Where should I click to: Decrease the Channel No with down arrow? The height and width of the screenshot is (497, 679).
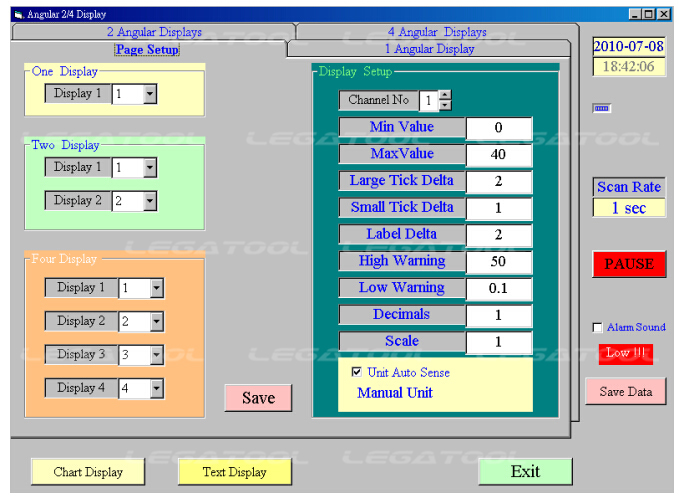[x=445, y=105]
